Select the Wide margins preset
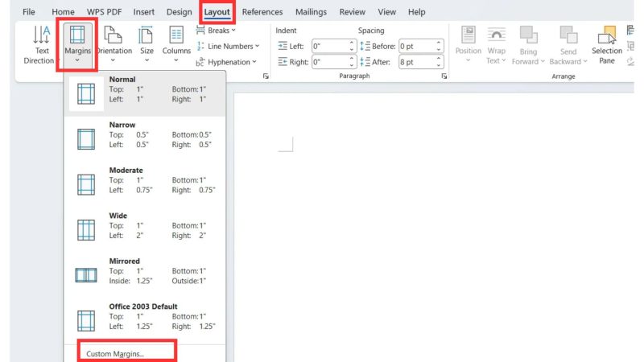The width and height of the screenshot is (644, 362). coord(145,230)
